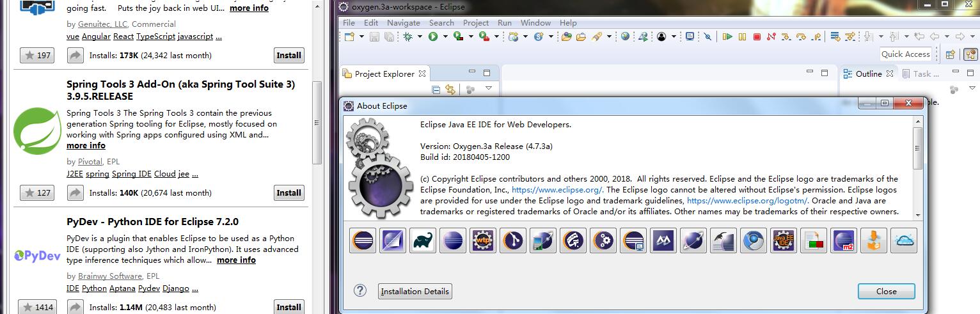The image size is (980, 314).
Task: Click the m2 Maven feature icon
Action: coord(844,240)
